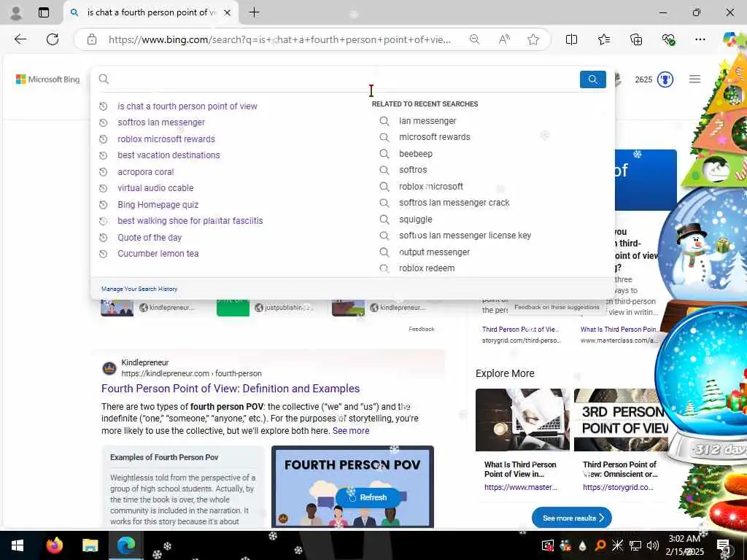Click 'Feedback on these suggestions'
This screenshot has height=560, width=747.
pos(557,307)
